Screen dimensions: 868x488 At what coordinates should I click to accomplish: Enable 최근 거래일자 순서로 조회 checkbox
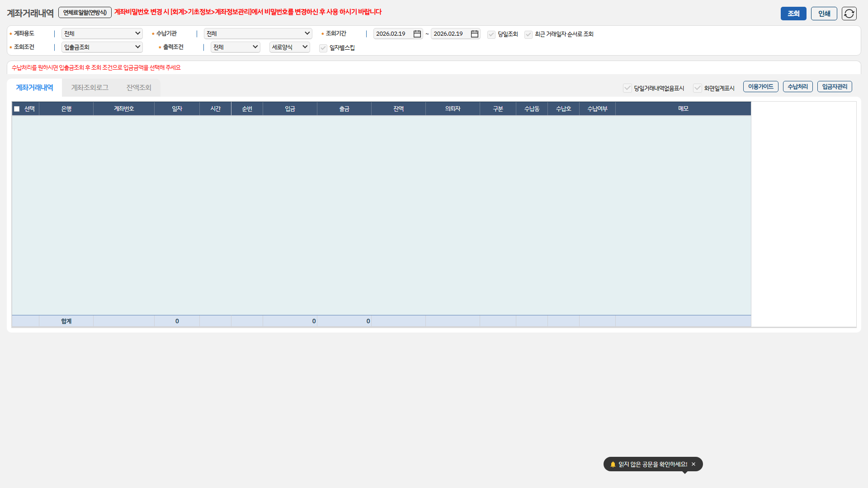tap(528, 34)
